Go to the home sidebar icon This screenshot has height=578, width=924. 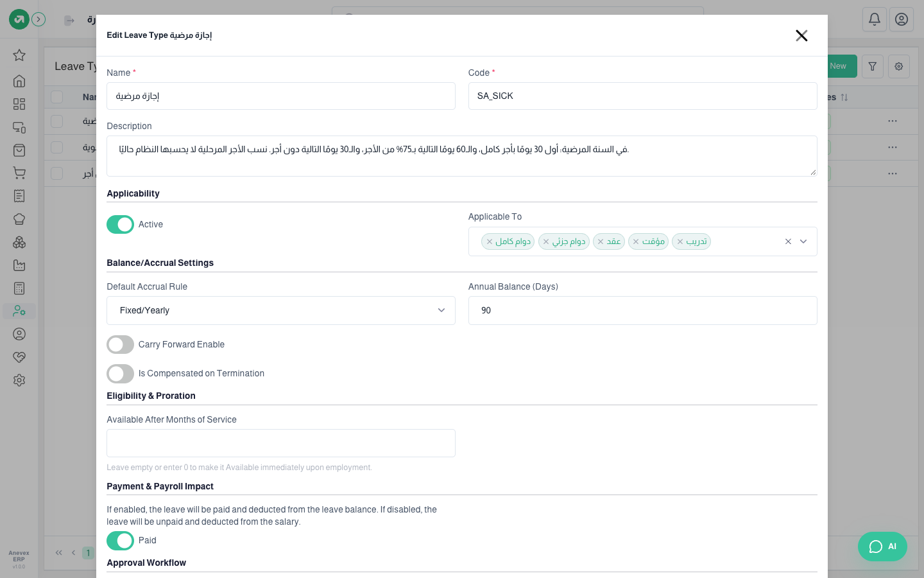pyautogui.click(x=19, y=81)
